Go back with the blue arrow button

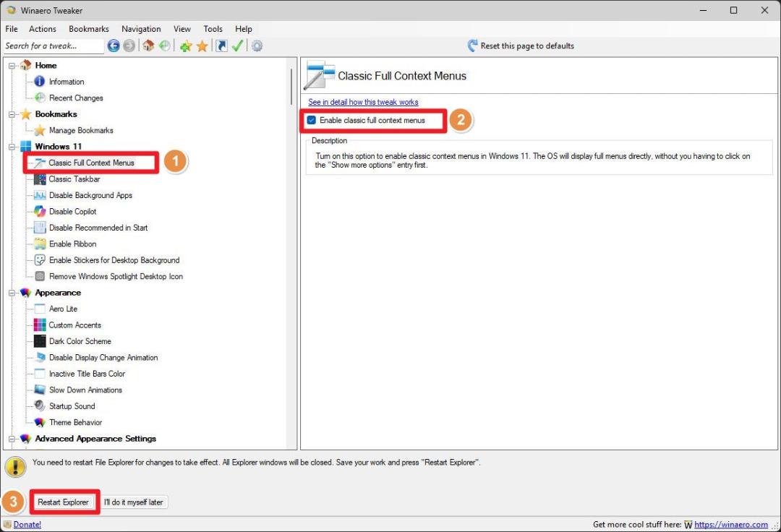pos(114,46)
